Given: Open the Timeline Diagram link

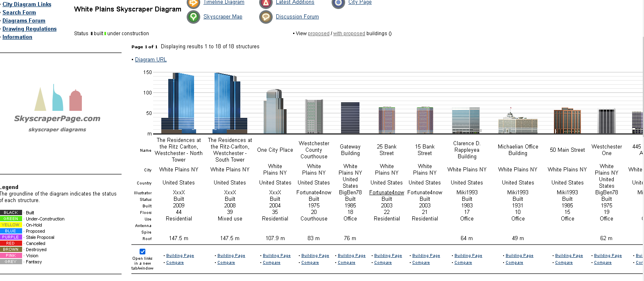Looking at the screenshot, I should 224,2.
